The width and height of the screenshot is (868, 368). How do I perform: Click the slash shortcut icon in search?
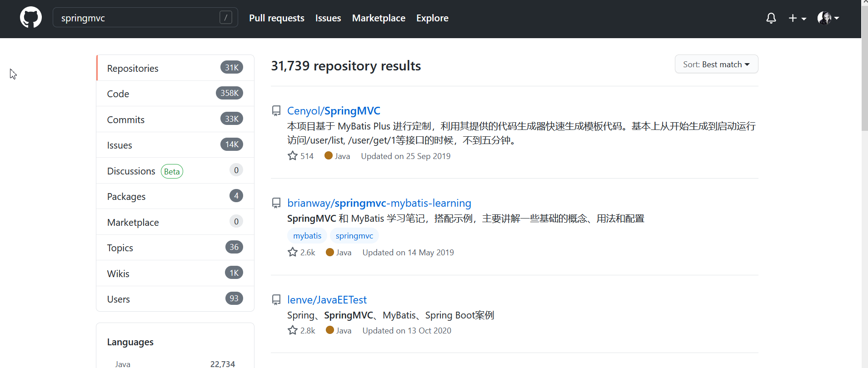pyautogui.click(x=226, y=18)
